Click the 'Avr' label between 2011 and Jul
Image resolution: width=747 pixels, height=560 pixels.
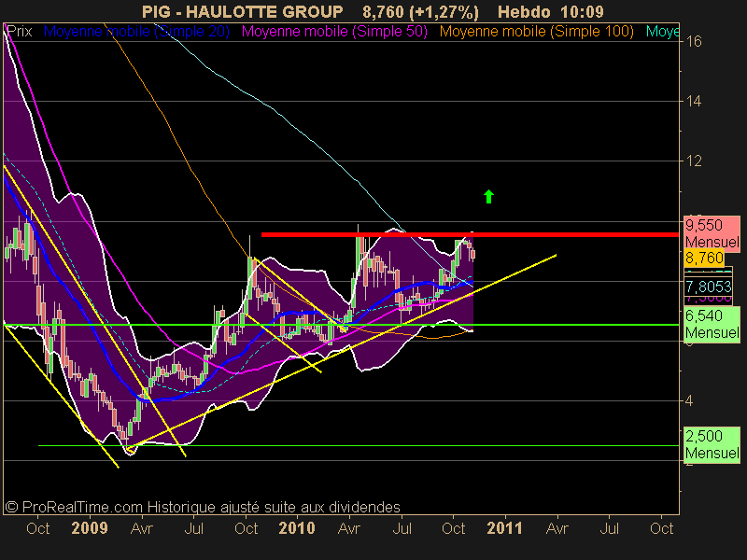[x=557, y=528]
